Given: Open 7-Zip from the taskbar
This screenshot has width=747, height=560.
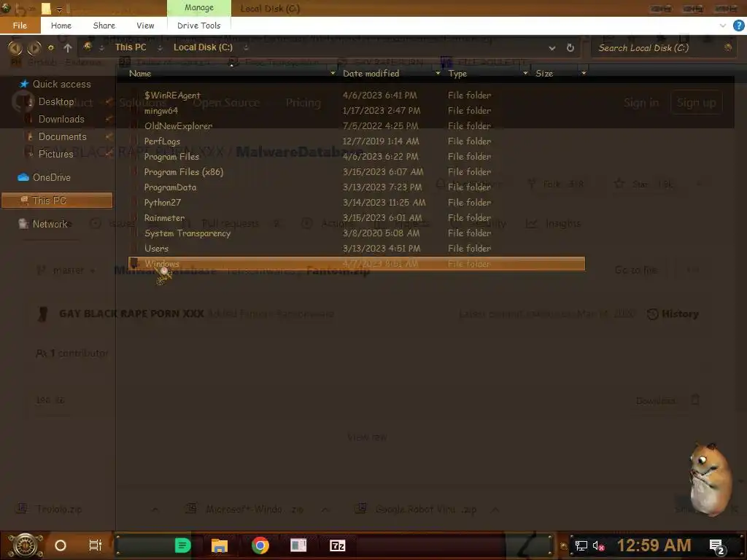Looking at the screenshot, I should coord(338,545).
